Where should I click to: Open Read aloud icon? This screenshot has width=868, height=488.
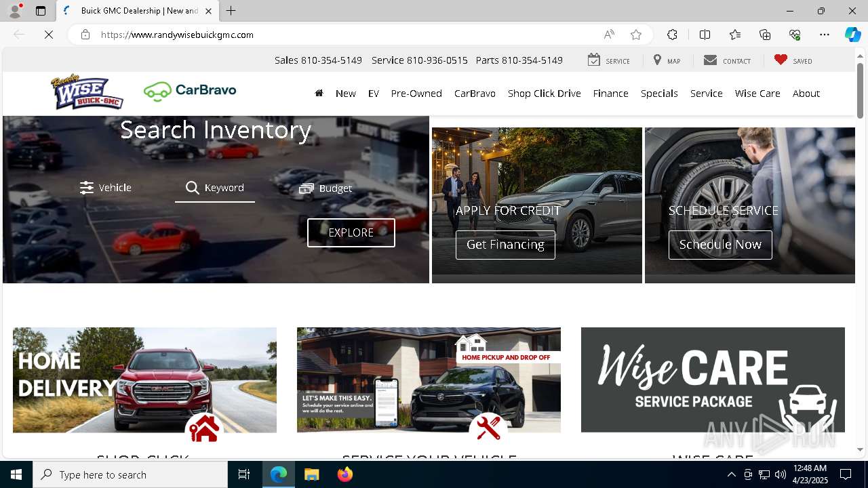(609, 35)
